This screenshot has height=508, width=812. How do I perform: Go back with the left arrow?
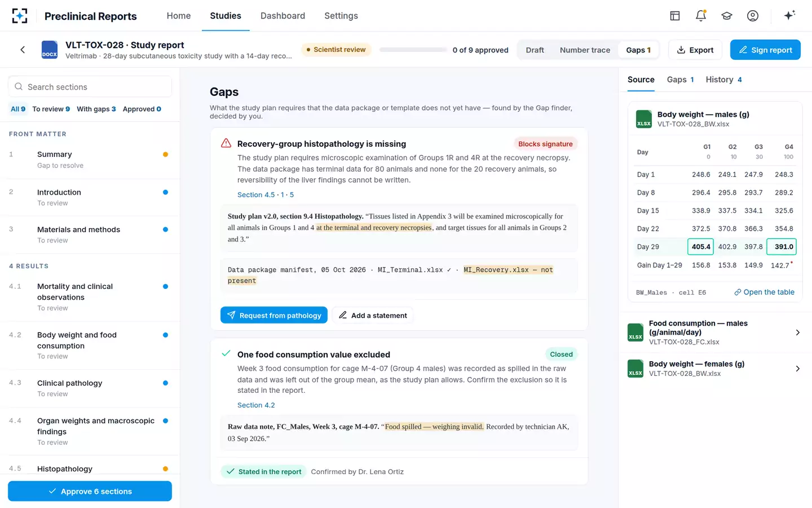[23, 50]
